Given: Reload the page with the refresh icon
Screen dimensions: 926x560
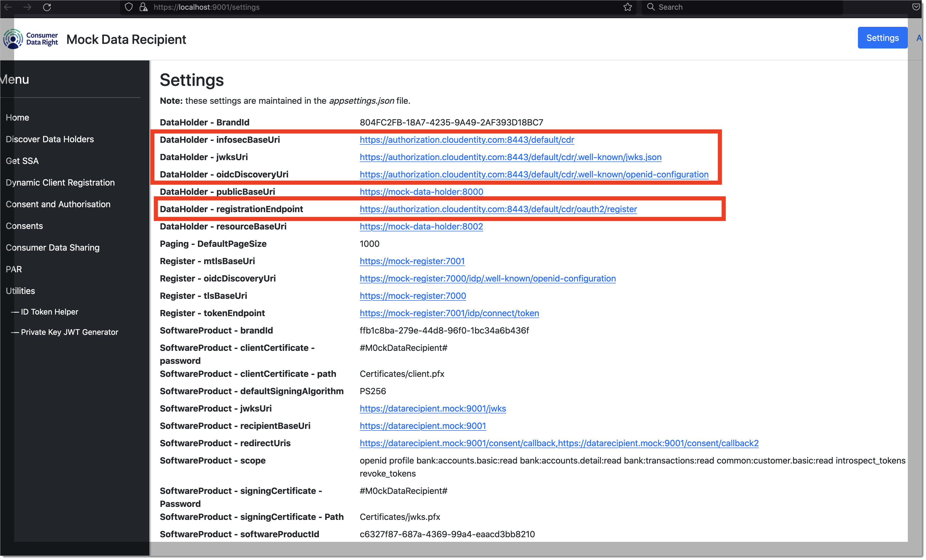Looking at the screenshot, I should 47,7.
